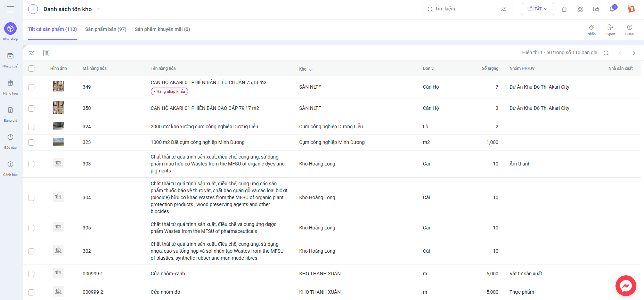This screenshot has width=644, height=300.
Task: Switch to Sản phẩm bán (97) tab
Action: click(x=106, y=29)
